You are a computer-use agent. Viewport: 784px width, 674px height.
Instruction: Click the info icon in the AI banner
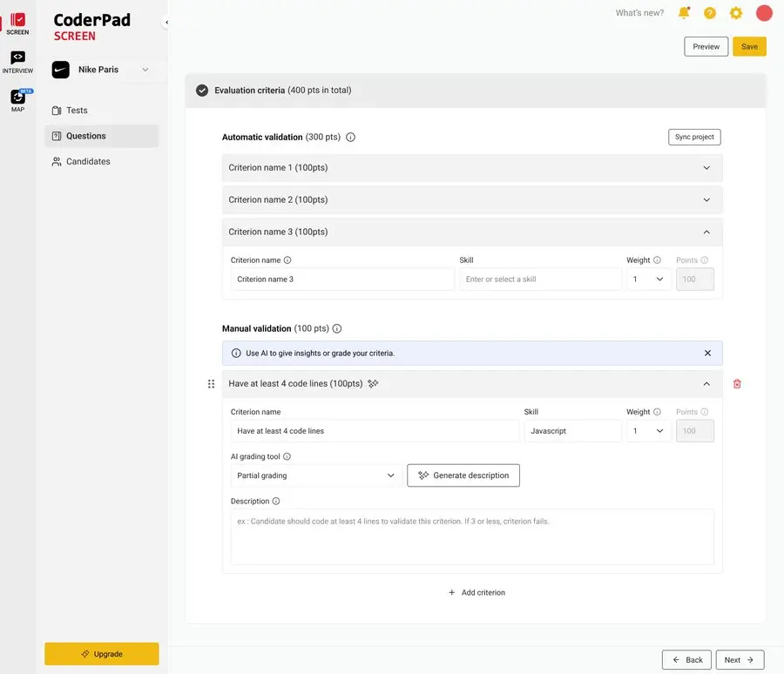236,353
